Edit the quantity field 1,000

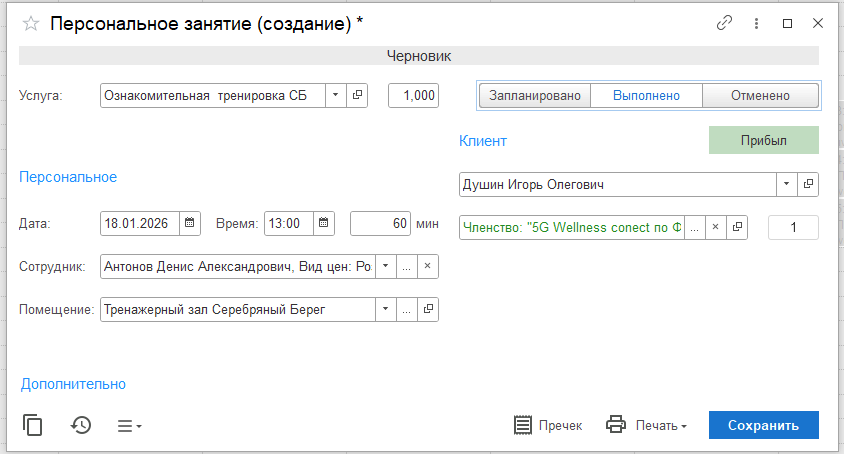(x=413, y=95)
